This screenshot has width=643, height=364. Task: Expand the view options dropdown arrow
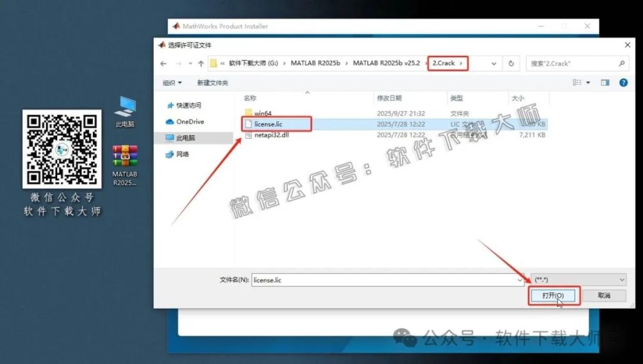(x=590, y=82)
